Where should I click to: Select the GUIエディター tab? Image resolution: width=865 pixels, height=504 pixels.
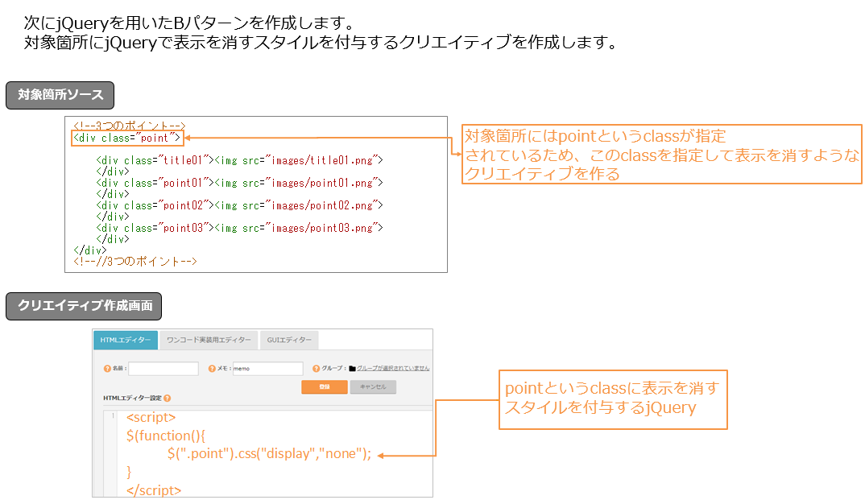click(x=289, y=341)
